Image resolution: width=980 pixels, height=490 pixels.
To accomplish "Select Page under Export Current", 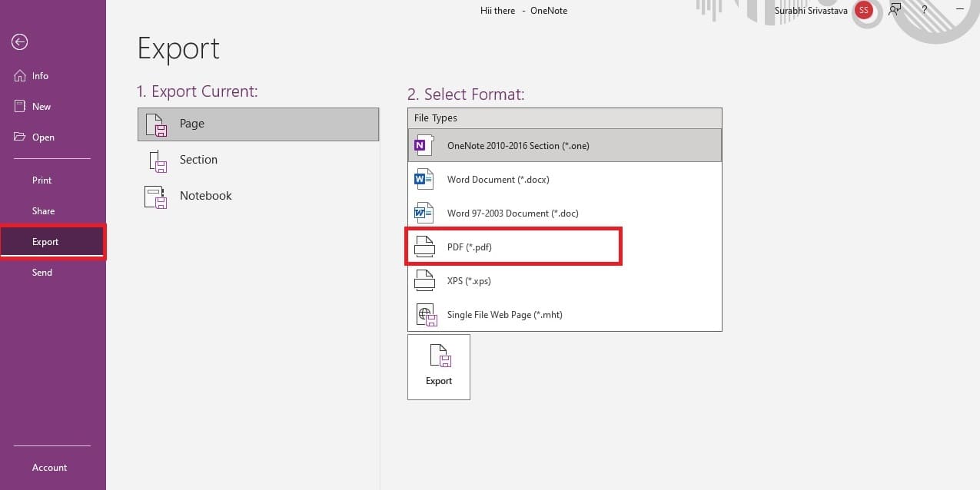I will point(257,124).
